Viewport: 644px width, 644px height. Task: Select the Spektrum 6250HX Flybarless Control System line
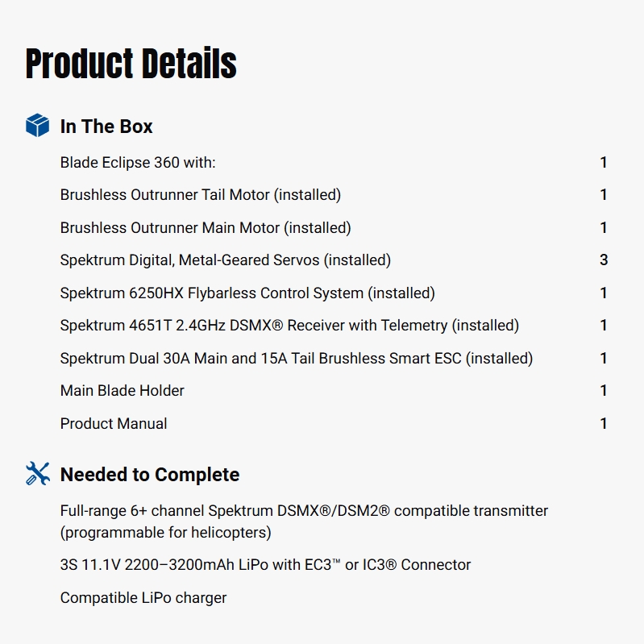point(247,293)
